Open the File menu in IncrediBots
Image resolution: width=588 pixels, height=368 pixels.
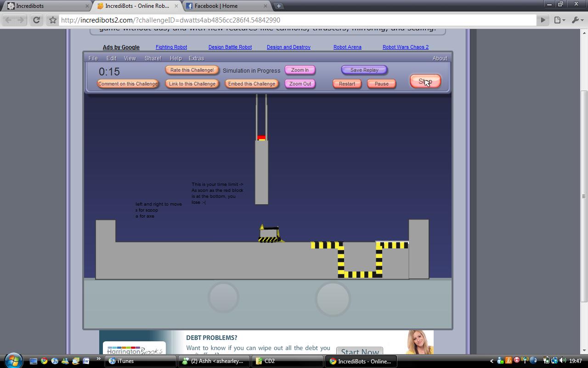pyautogui.click(x=93, y=58)
